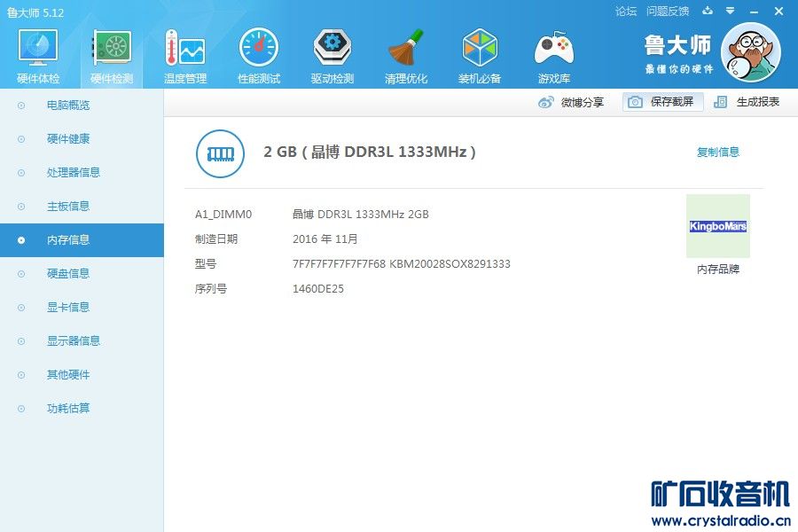Launch 性能测试 performance test icon
798x532 pixels.
click(x=259, y=48)
